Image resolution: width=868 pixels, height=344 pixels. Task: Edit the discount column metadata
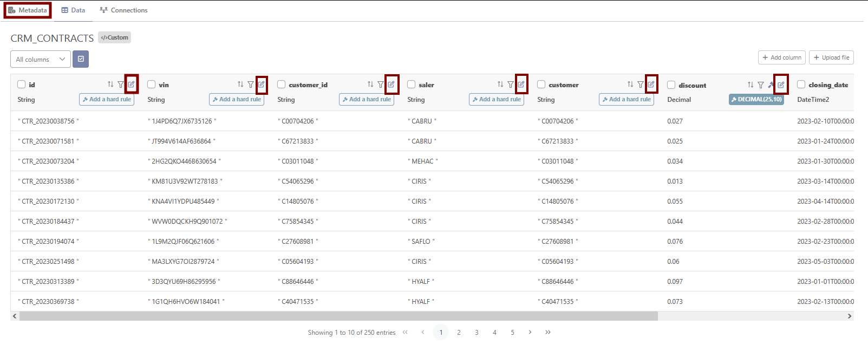pyautogui.click(x=781, y=85)
